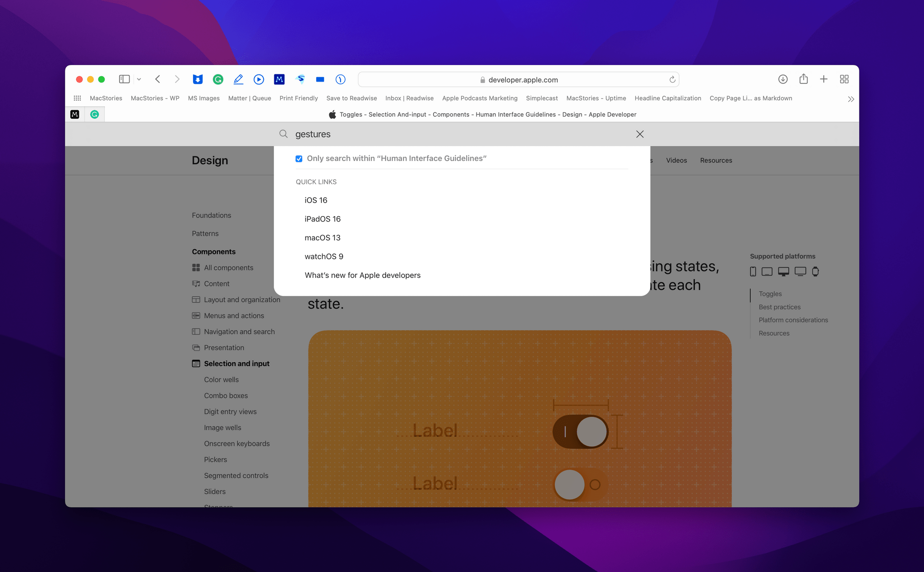Click the on-state toggle illustration
The height and width of the screenshot is (572, 924).
point(581,432)
